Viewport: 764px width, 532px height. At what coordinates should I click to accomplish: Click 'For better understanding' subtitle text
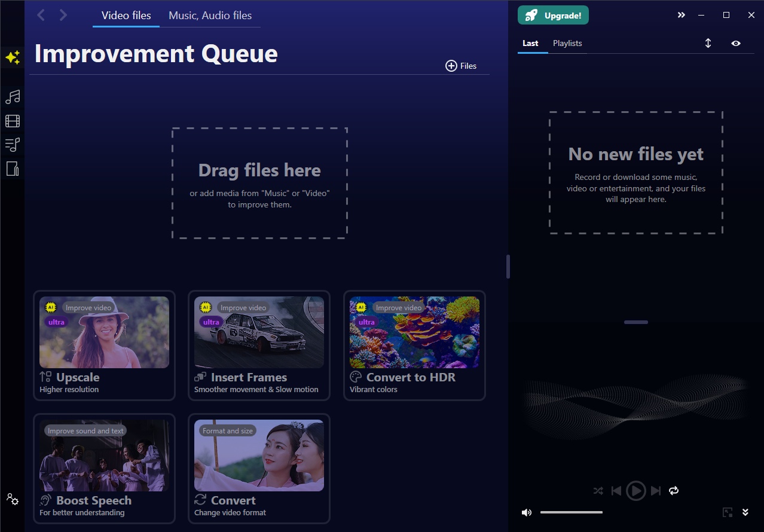tap(82, 513)
